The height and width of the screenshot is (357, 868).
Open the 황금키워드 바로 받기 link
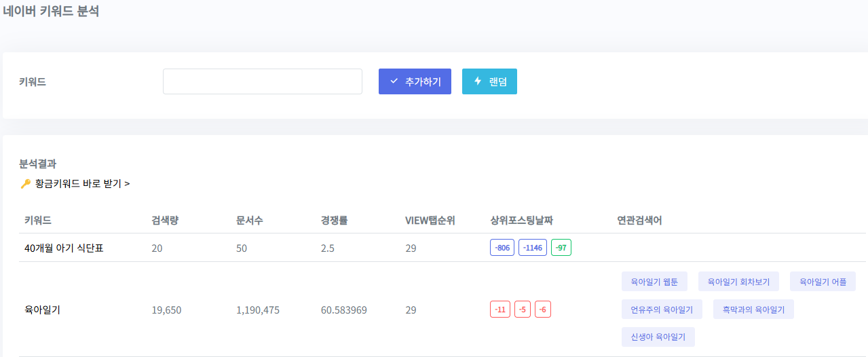tap(82, 183)
